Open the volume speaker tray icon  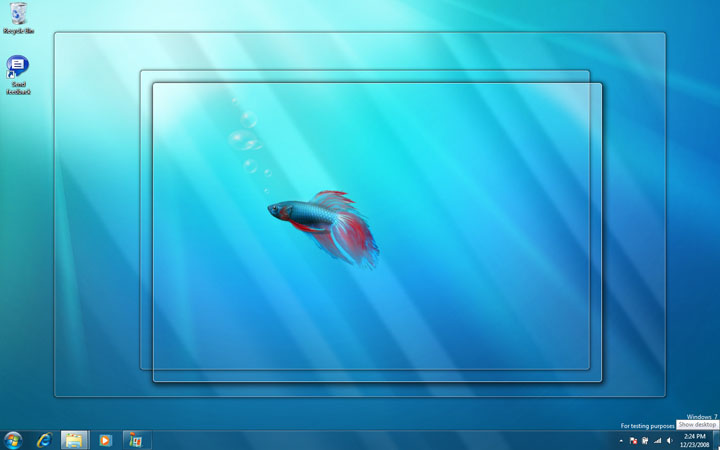(x=669, y=441)
